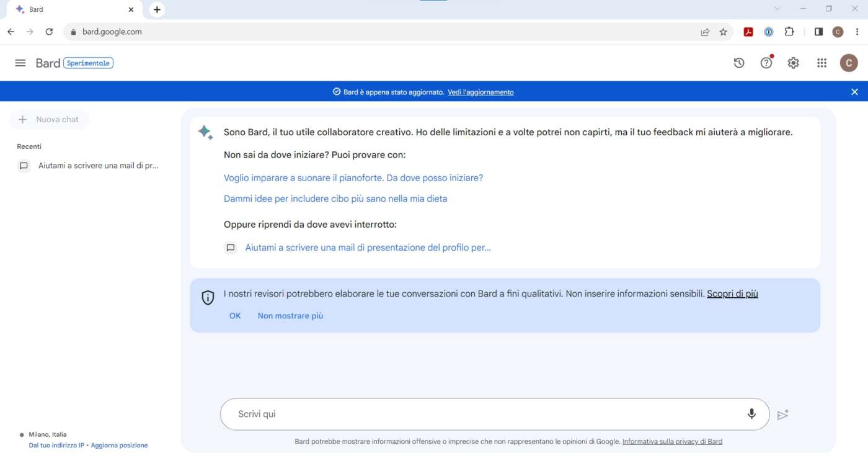This screenshot has height=466, width=868.
Task: Open the 1Password extension icon
Action: [769, 32]
